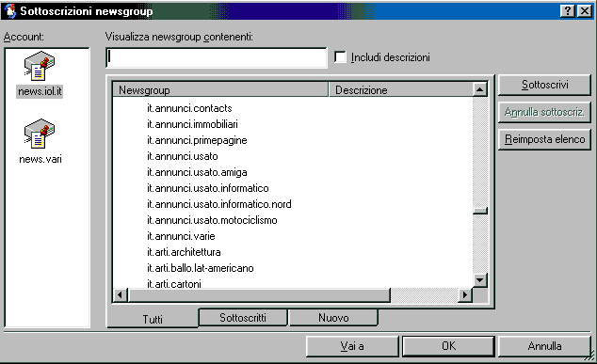
Task: Enable the Includi descrizioni checkbox
Action: pyautogui.click(x=340, y=57)
